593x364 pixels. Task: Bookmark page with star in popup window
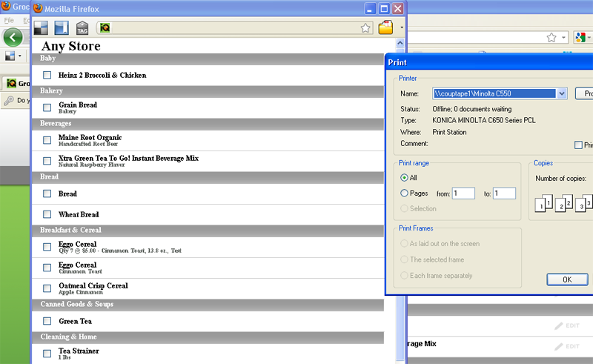tap(365, 28)
